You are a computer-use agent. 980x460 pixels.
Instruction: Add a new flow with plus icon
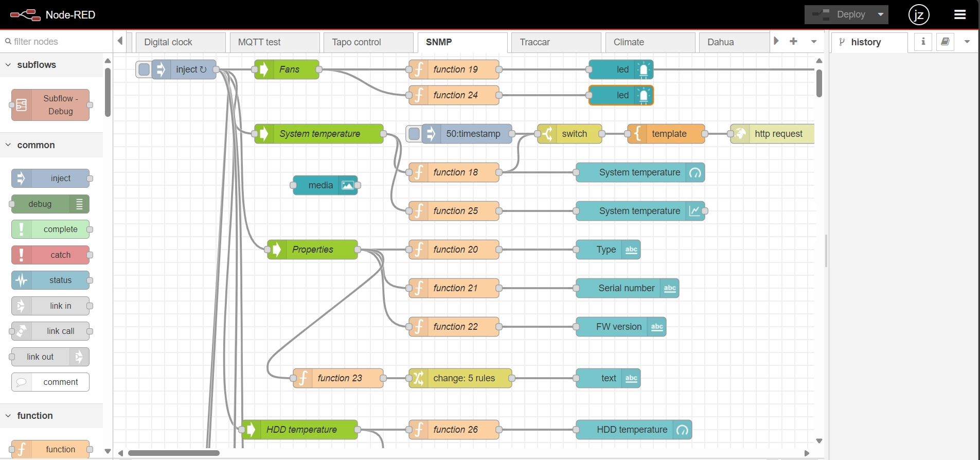[794, 41]
